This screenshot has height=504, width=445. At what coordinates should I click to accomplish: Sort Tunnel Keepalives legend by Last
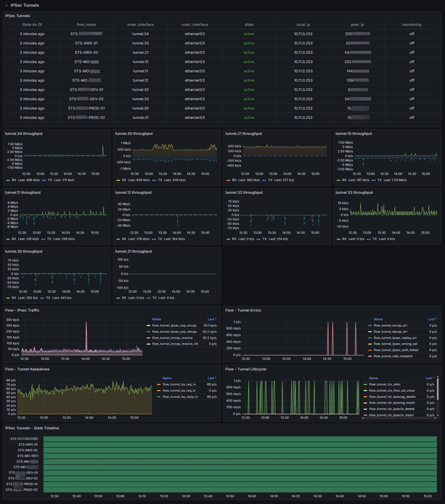[212, 378]
